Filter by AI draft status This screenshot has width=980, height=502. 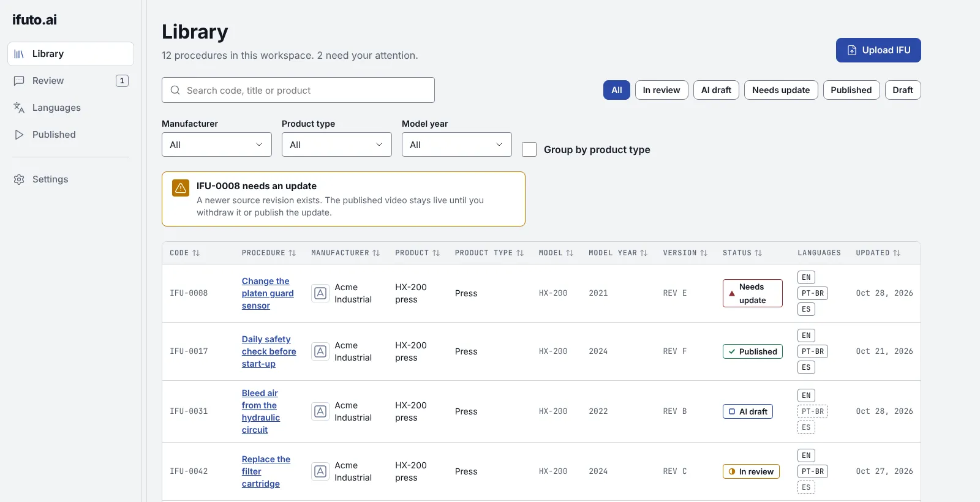pyautogui.click(x=716, y=90)
